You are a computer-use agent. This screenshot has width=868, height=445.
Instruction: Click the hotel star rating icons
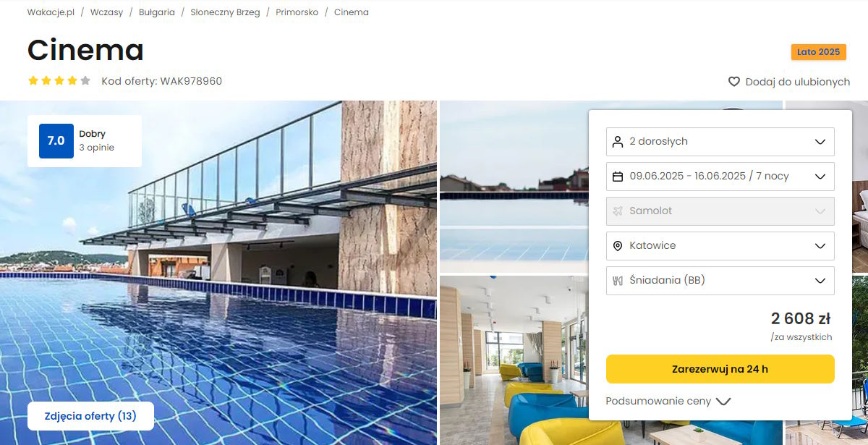coord(59,81)
